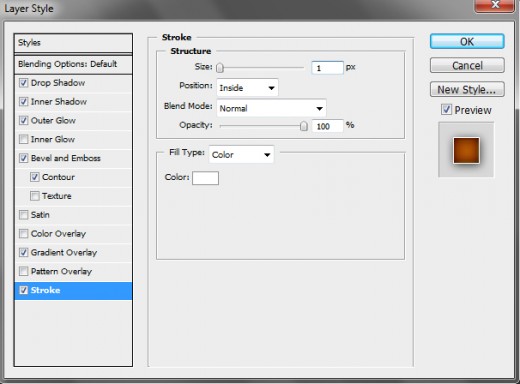The height and width of the screenshot is (384, 520).
Task: Toggle the Preview checkbox
Action: (x=446, y=109)
